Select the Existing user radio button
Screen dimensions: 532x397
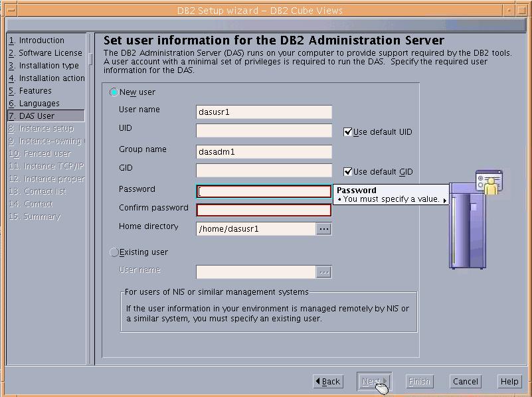click(114, 252)
